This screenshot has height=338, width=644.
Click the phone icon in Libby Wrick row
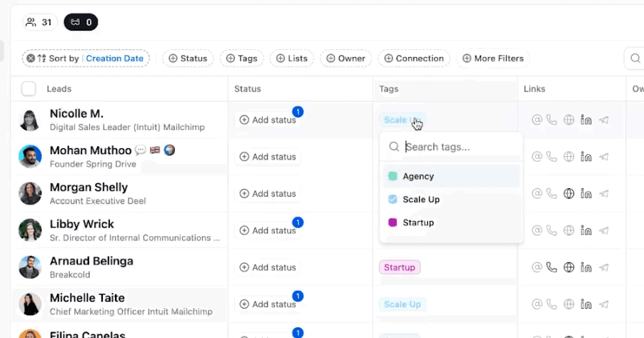(x=552, y=230)
